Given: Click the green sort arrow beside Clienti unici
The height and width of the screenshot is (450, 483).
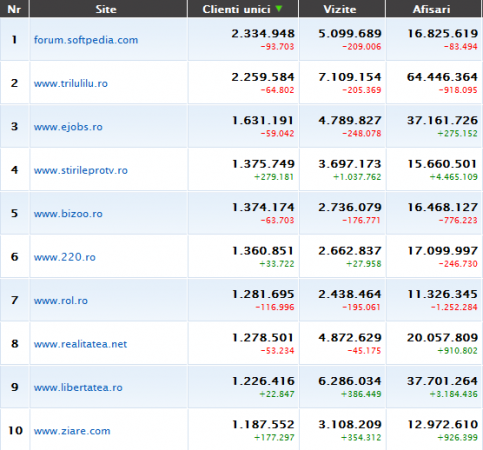Looking at the screenshot, I should click(x=279, y=9).
